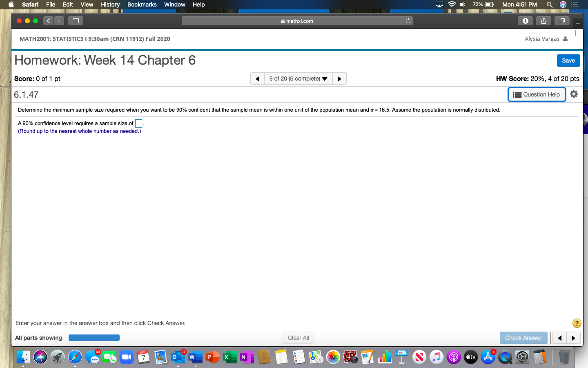
Task: Launch Microsoft PowerPoint from the dock
Action: tap(213, 357)
